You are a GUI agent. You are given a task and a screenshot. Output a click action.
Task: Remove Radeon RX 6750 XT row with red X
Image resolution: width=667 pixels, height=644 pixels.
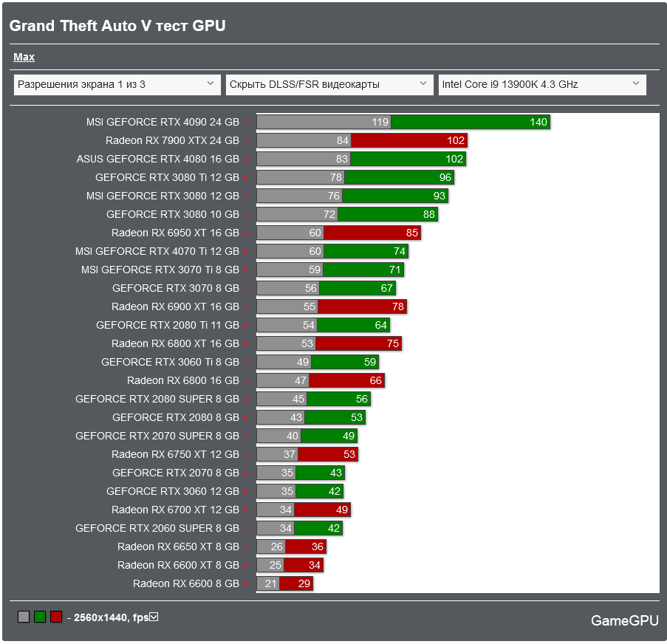pos(246,455)
